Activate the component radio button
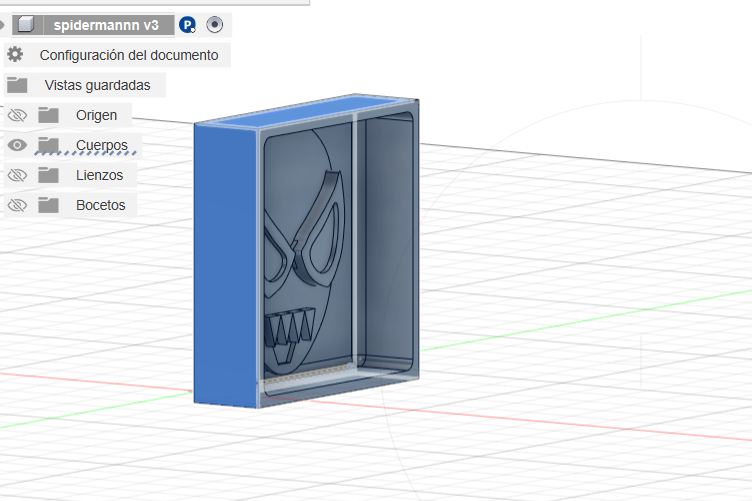 (214, 24)
